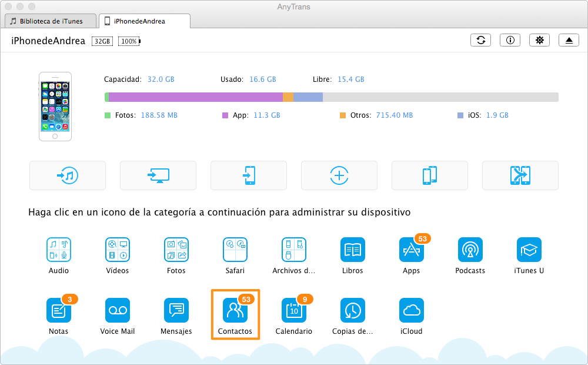This screenshot has height=365, width=588.
Task: Refresh the device with the sync button
Action: pos(481,40)
